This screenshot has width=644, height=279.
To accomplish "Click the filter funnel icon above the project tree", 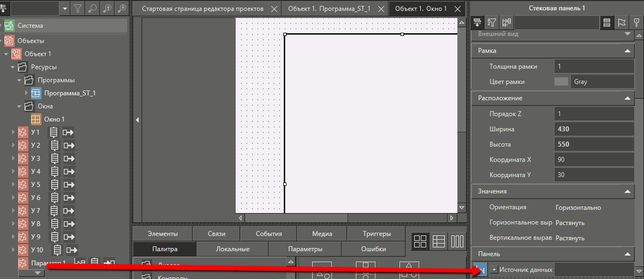I will 79,8.
